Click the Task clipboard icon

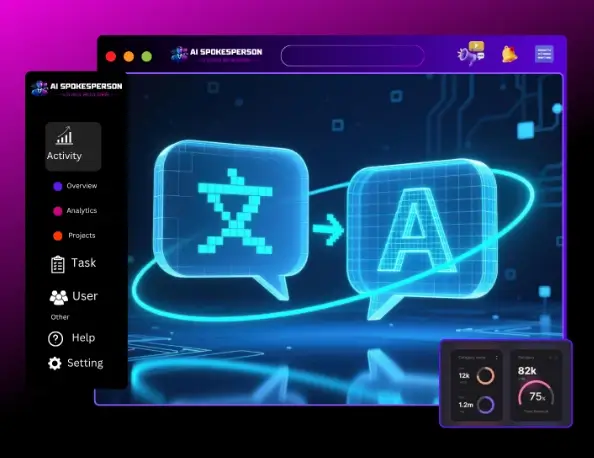coord(58,264)
